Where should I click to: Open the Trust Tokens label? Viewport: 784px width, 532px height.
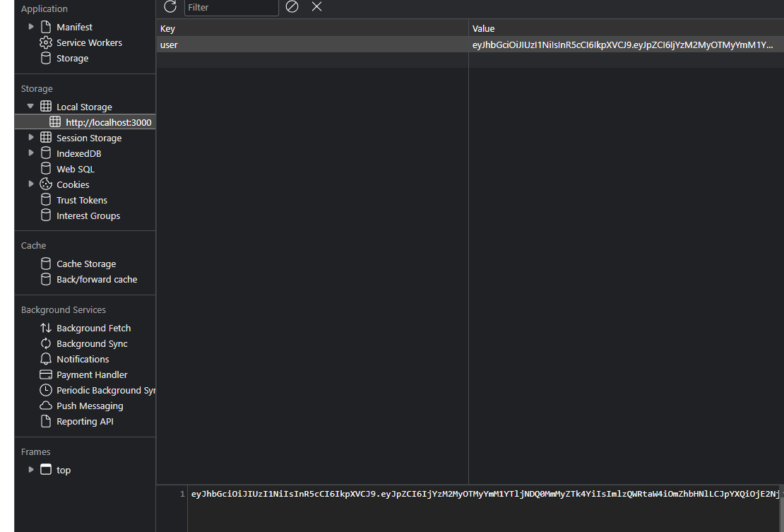pyautogui.click(x=82, y=200)
